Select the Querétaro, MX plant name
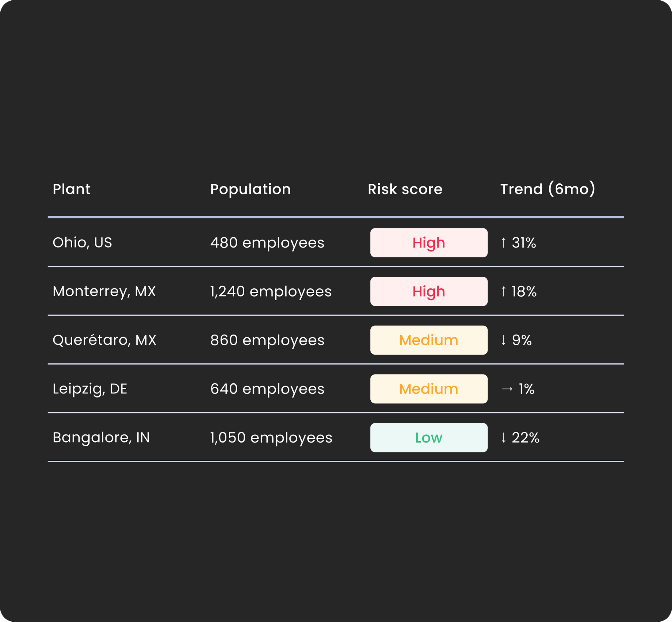 pos(104,340)
